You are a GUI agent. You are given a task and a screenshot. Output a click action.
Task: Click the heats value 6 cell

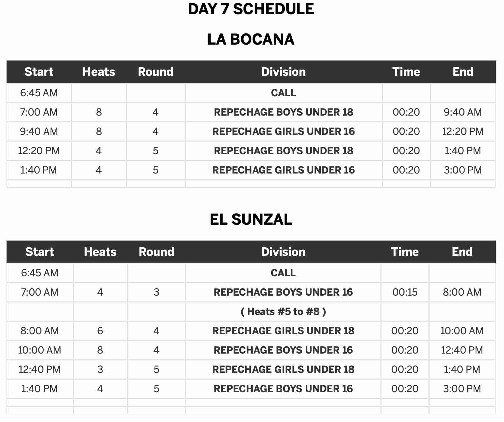(x=100, y=331)
